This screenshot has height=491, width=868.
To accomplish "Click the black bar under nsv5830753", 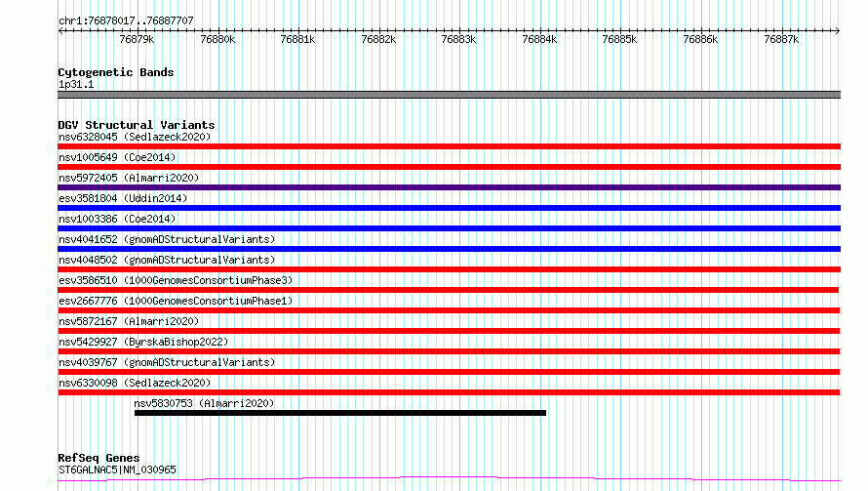I will pyautogui.click(x=340, y=413).
